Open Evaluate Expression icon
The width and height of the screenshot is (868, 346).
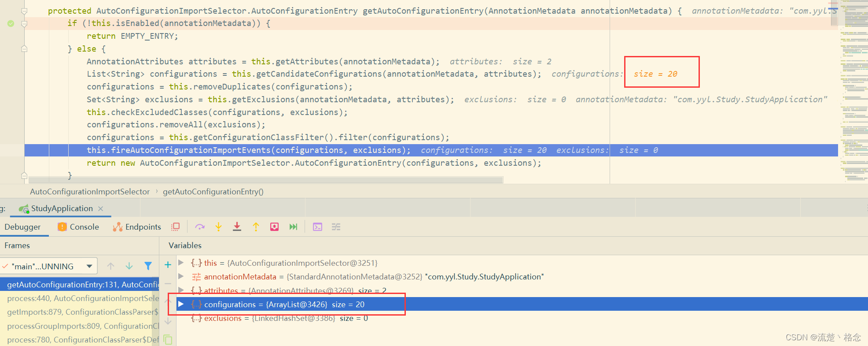point(317,227)
